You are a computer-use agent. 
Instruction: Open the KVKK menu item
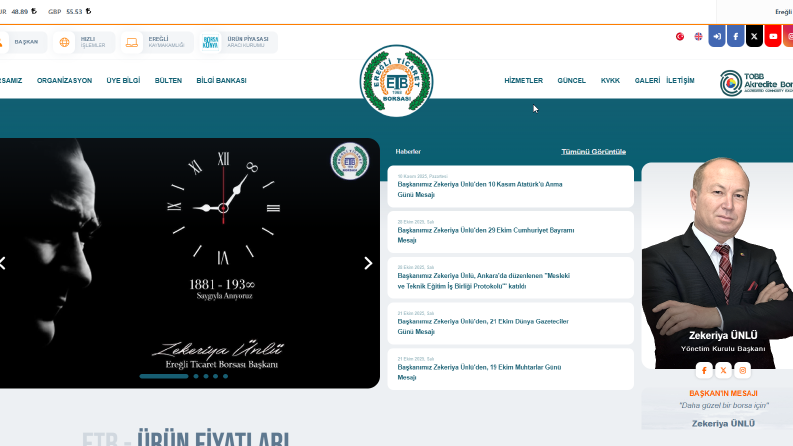point(610,80)
